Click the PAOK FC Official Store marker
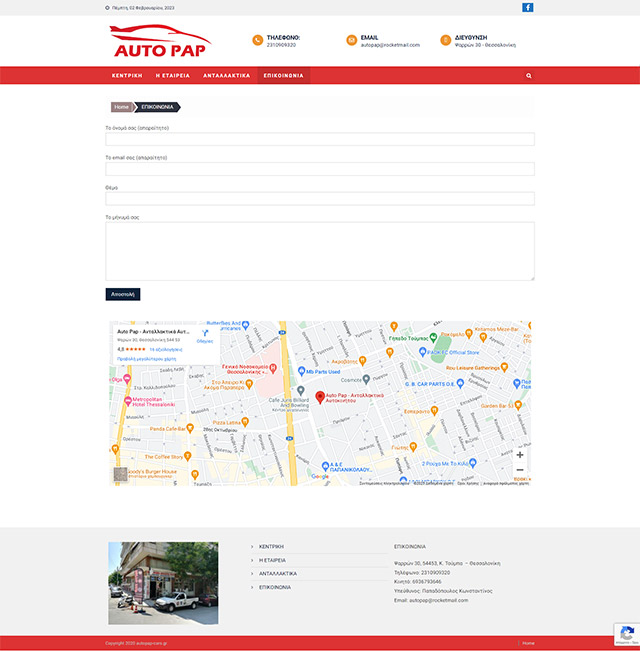Screen dimensions: 640x651 coord(423,352)
